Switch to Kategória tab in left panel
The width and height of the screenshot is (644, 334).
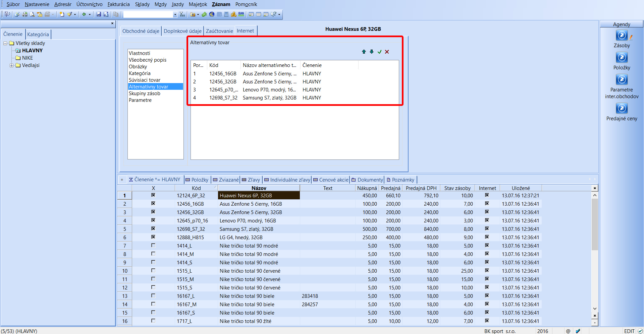click(x=38, y=34)
